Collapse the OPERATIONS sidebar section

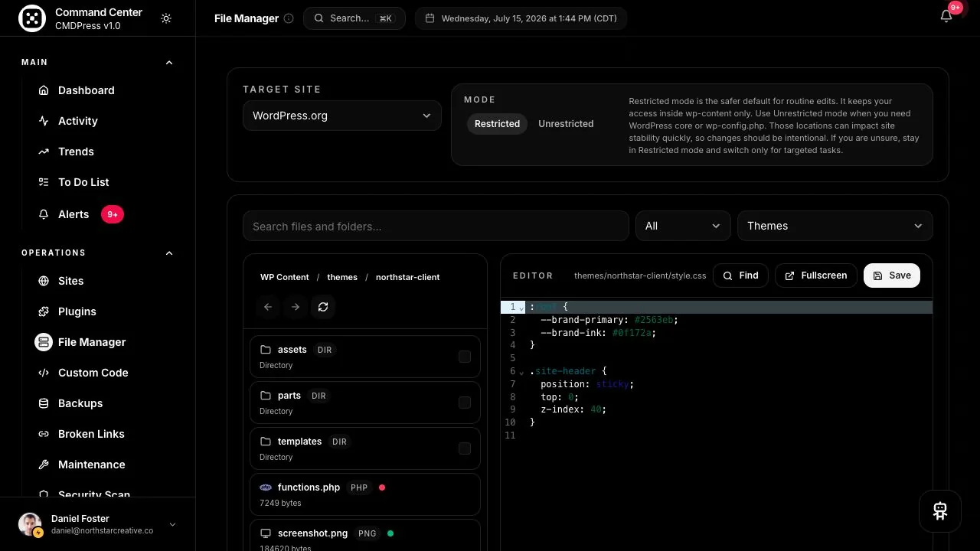click(169, 253)
